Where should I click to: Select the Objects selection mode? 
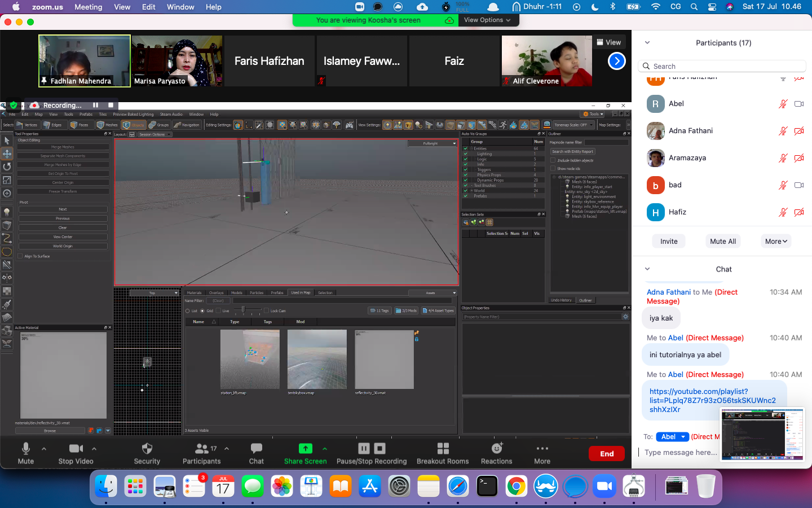[x=134, y=125]
